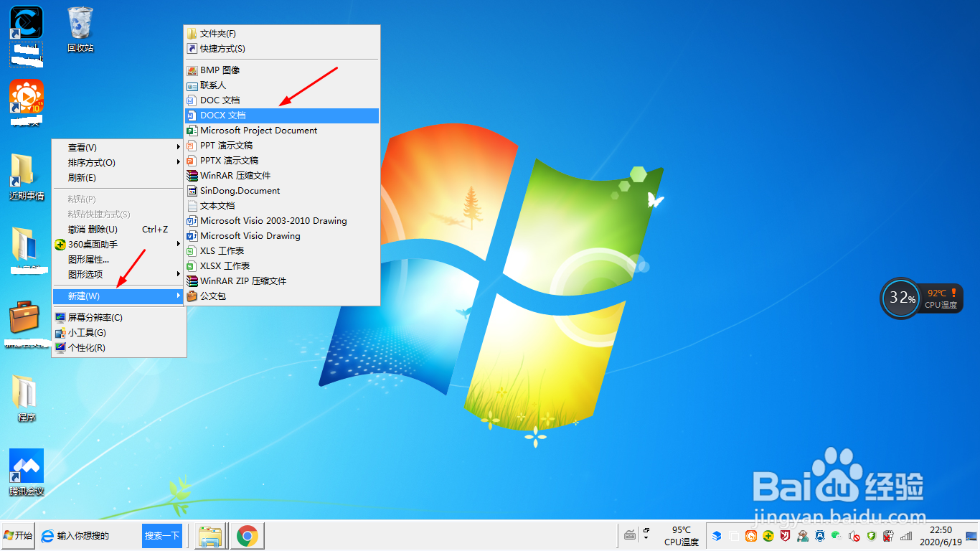Open 个性化(R) from context menu
This screenshot has height=551, width=980.
coord(118,347)
